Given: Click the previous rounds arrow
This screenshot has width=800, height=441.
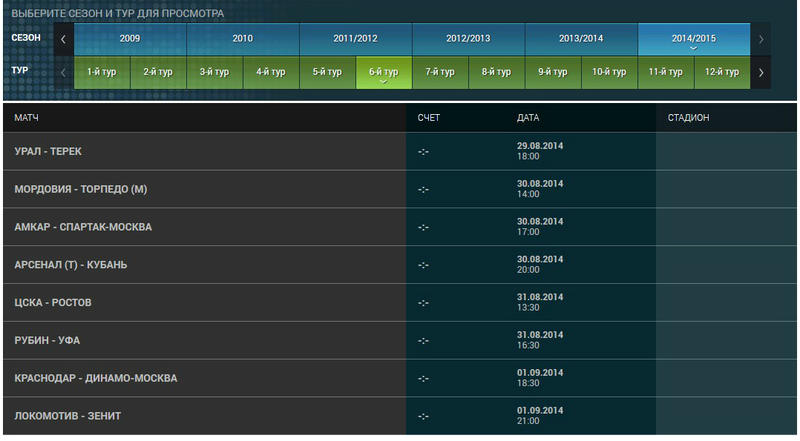Looking at the screenshot, I should click(x=63, y=72).
